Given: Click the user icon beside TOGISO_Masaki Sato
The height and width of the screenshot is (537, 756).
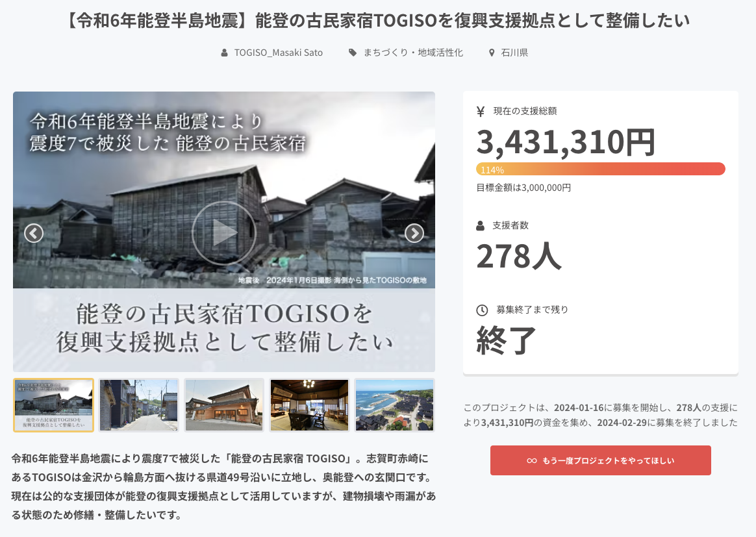Looking at the screenshot, I should pos(225,53).
